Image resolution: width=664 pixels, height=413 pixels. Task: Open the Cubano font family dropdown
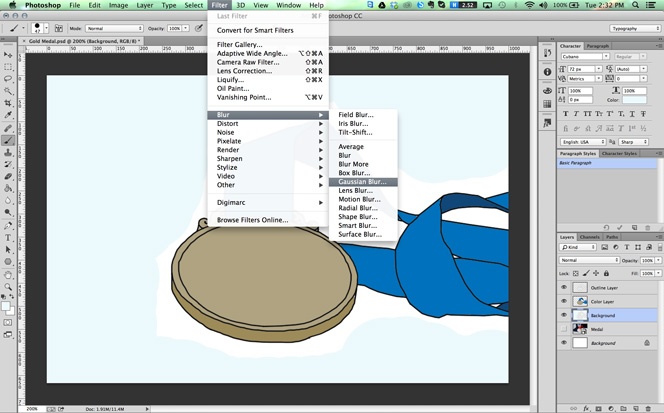585,57
